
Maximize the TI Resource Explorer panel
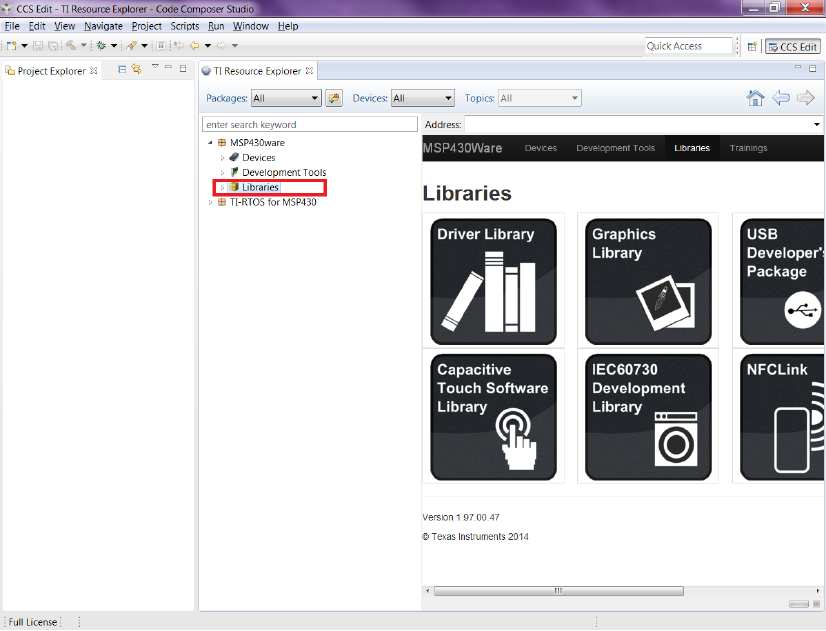[813, 68]
